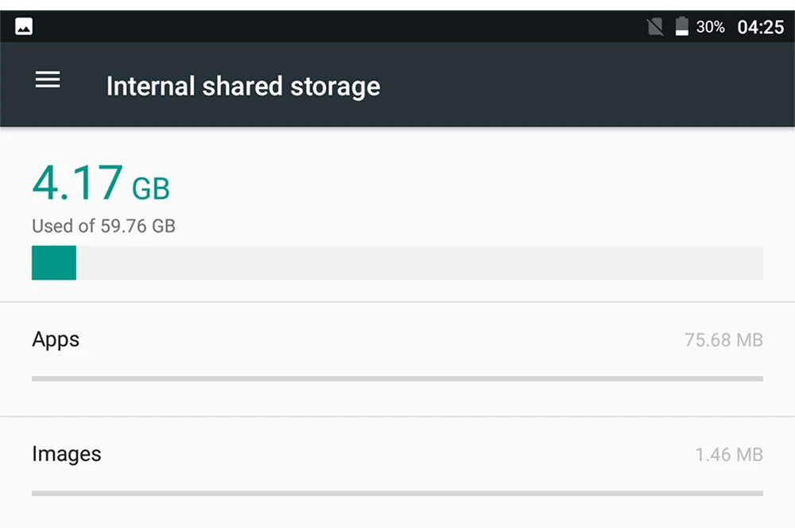The height and width of the screenshot is (532, 795).
Task: Tap the blank area right of 4.17 GB
Action: click(x=467, y=183)
